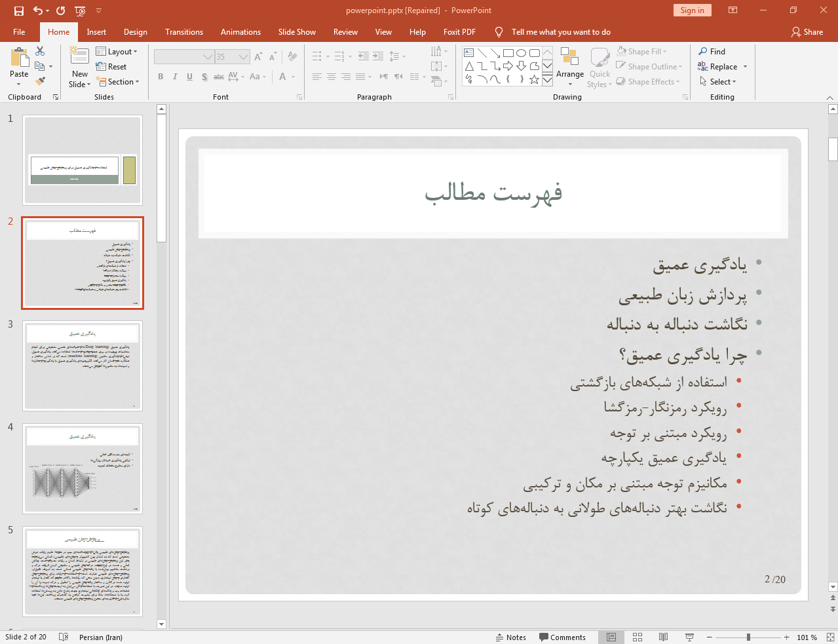838x644 pixels.
Task: Toggle Normal view in status bar
Action: tap(611, 637)
